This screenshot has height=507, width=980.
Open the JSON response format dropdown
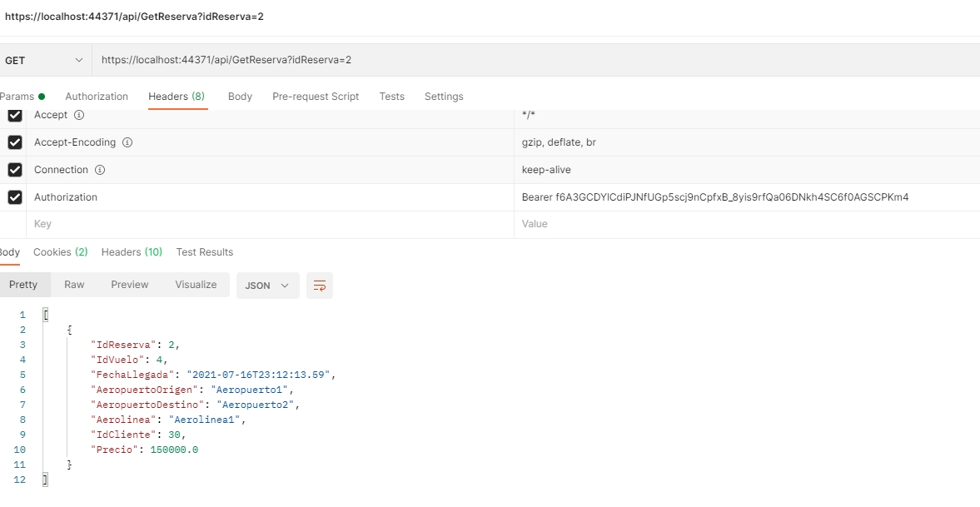[267, 285]
